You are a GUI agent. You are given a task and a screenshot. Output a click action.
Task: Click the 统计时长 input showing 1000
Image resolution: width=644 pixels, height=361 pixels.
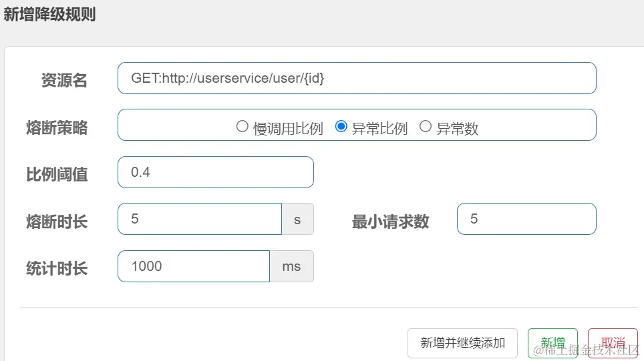coord(194,266)
